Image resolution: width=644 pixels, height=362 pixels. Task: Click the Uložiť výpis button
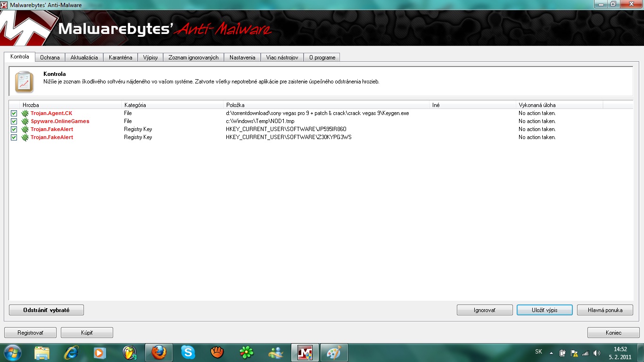point(545,310)
